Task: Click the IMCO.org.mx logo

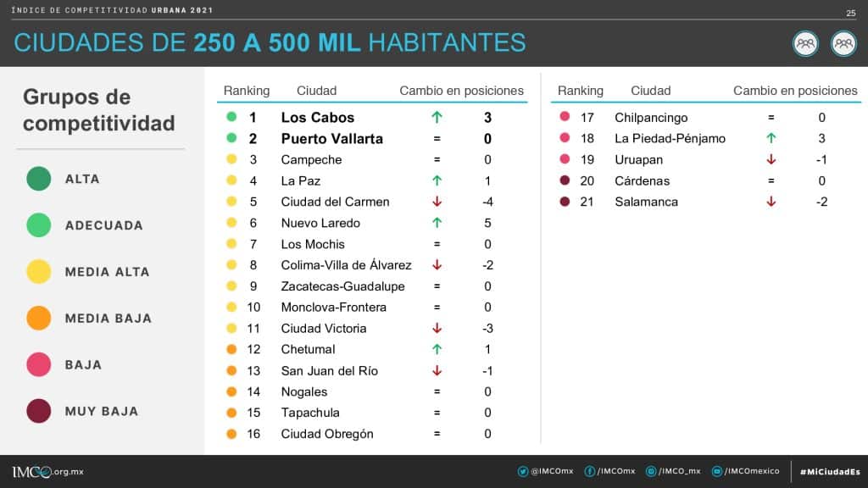Action: pos(47,472)
